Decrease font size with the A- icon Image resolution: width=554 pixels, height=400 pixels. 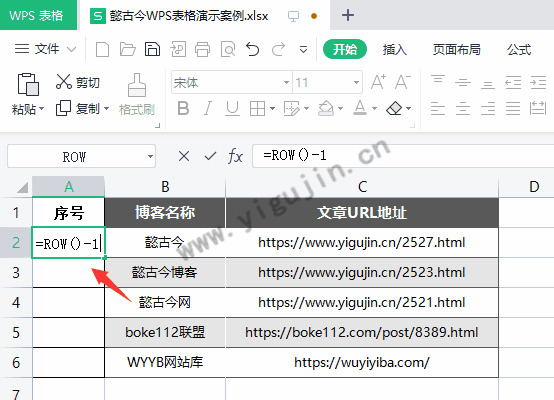(x=402, y=82)
